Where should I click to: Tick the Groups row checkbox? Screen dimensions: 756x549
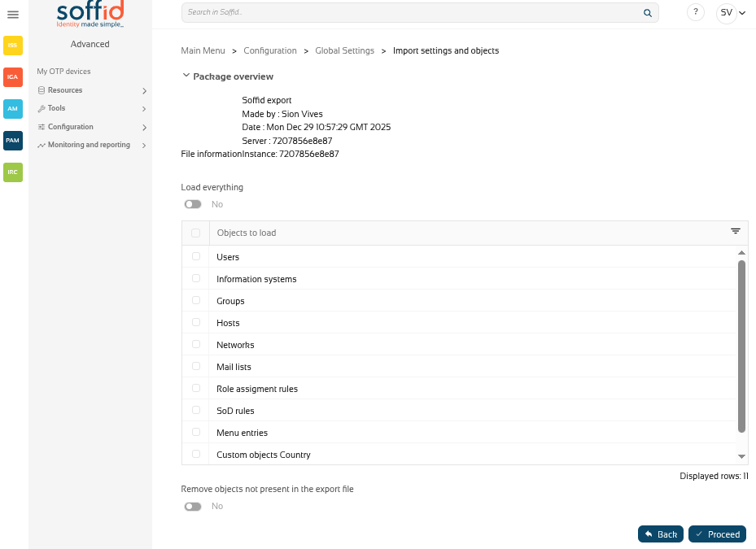pos(196,300)
